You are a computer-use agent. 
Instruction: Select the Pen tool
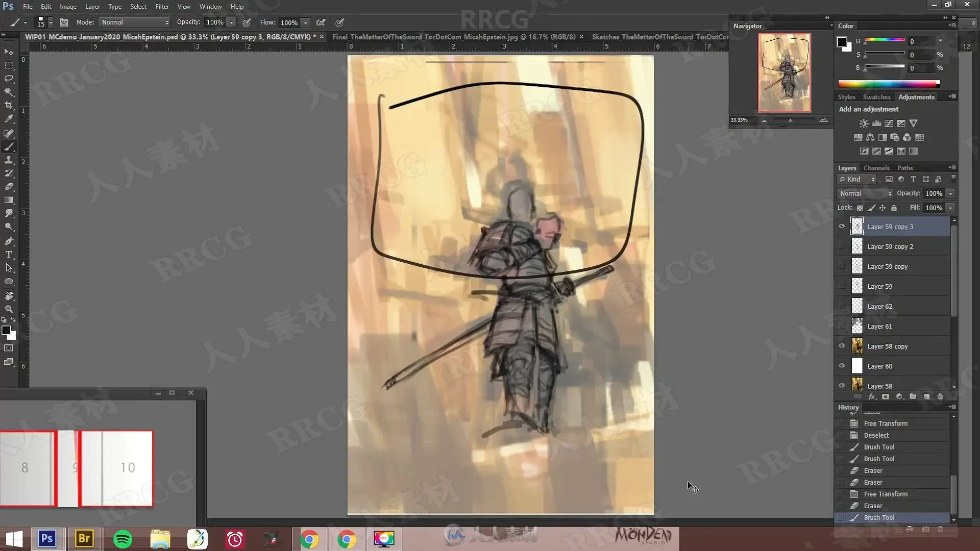9,241
